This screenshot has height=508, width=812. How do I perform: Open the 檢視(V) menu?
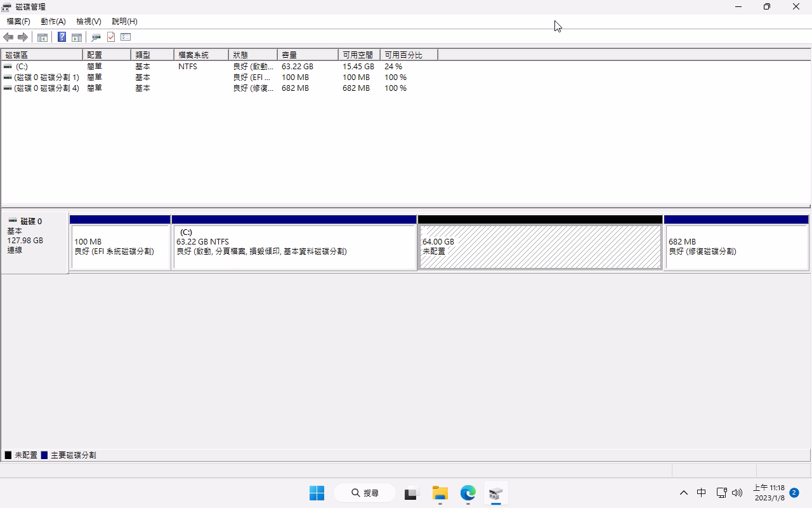(x=89, y=22)
